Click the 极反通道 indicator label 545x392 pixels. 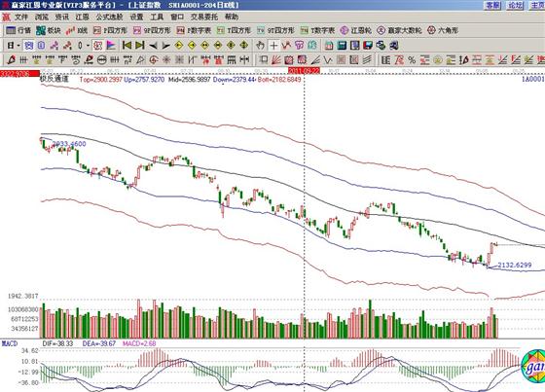[54, 79]
